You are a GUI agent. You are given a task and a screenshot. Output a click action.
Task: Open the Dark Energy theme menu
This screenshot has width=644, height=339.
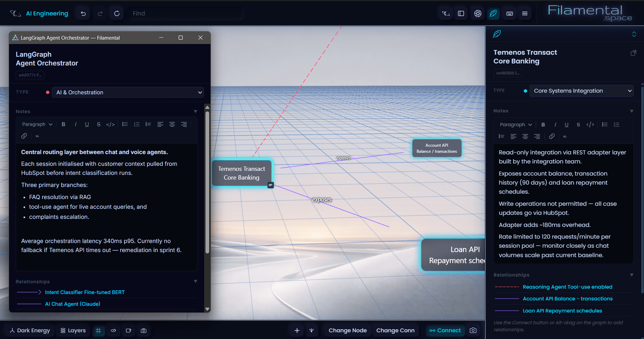click(30, 331)
